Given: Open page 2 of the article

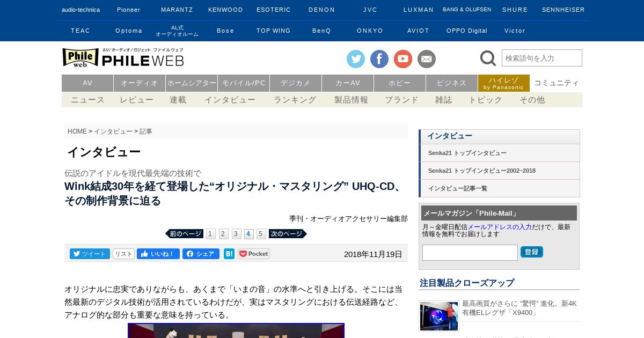Looking at the screenshot, I should (x=224, y=234).
